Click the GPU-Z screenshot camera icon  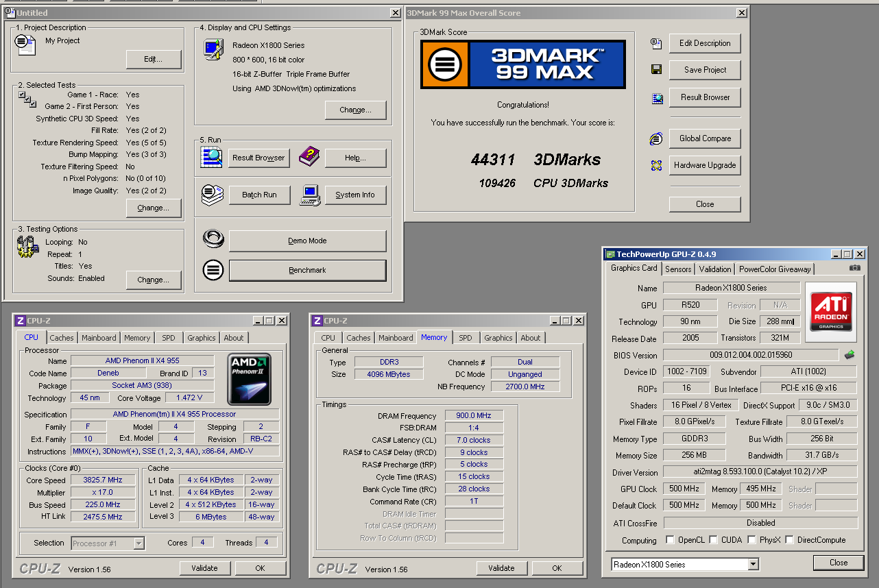click(x=854, y=269)
